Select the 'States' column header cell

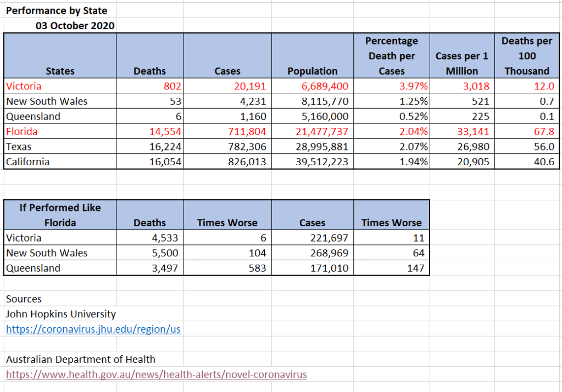coord(60,71)
